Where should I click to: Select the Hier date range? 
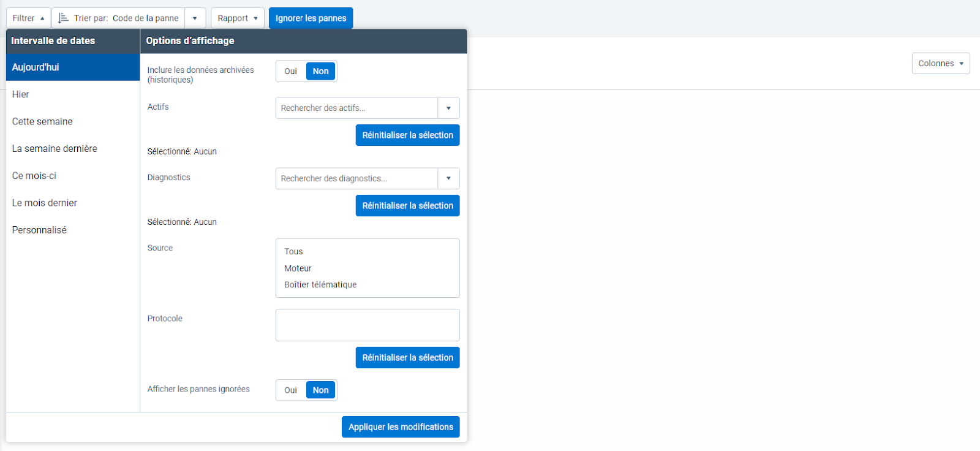[73, 94]
